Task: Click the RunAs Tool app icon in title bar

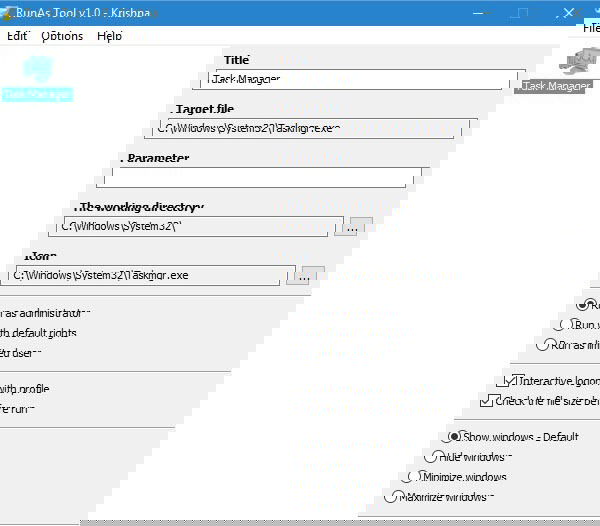Action: (7, 13)
